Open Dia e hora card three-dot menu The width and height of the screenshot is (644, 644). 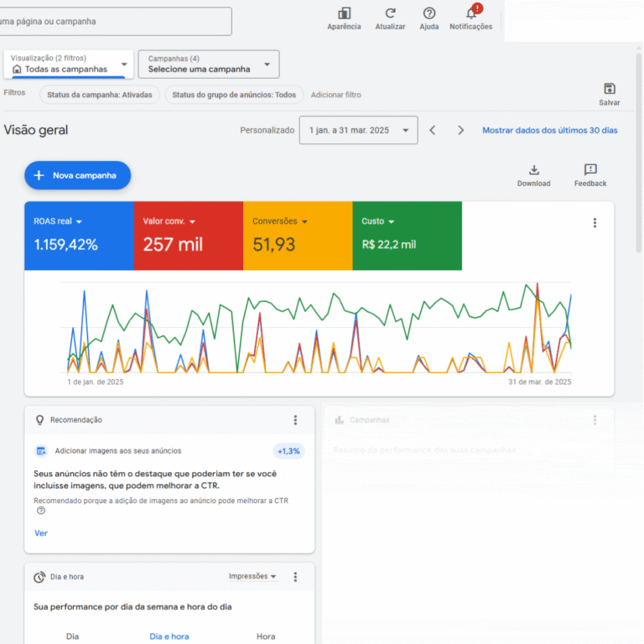[295, 577]
